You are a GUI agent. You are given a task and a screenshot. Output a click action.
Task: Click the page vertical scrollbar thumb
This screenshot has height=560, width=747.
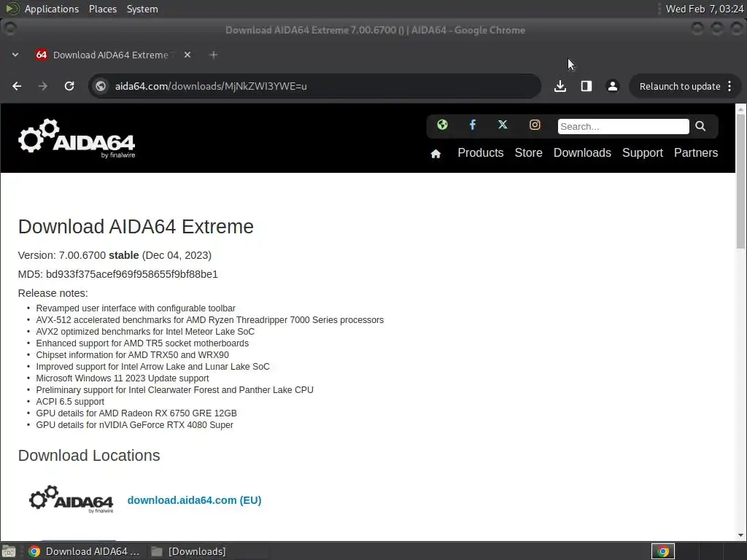click(740, 181)
